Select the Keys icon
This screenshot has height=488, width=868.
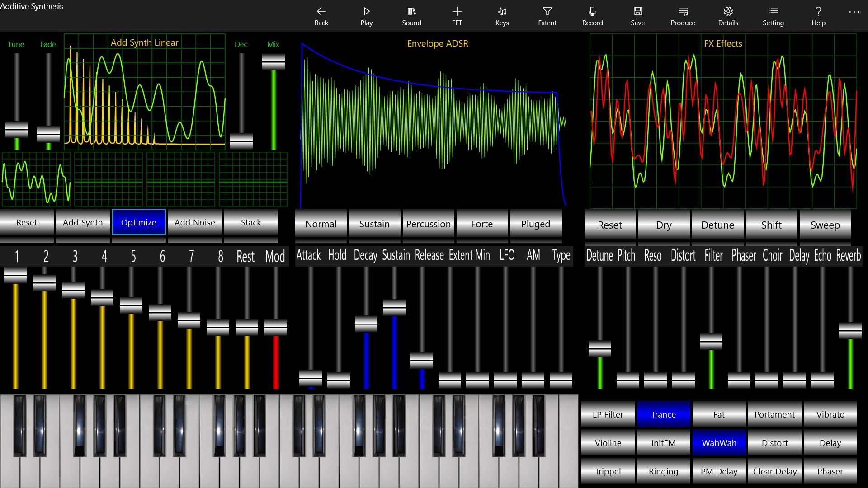(x=502, y=16)
